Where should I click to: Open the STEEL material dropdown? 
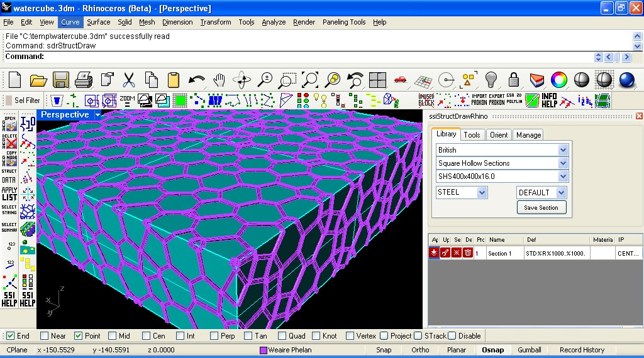482,192
